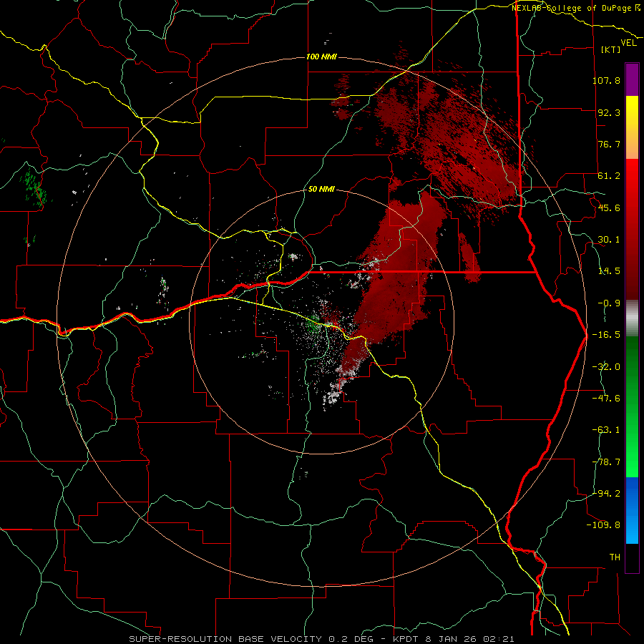Click the -94.2 legend value

click(606, 493)
